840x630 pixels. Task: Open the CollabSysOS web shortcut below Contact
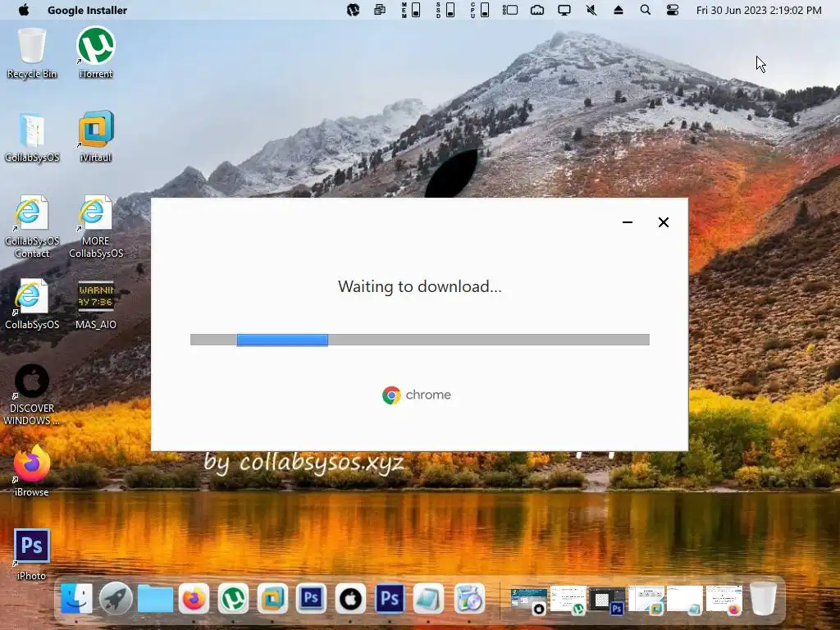(x=32, y=304)
